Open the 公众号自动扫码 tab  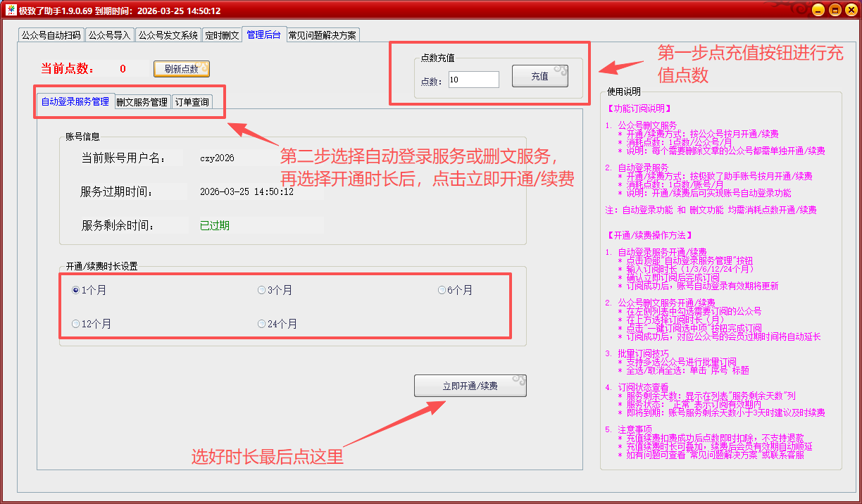pyautogui.click(x=51, y=35)
